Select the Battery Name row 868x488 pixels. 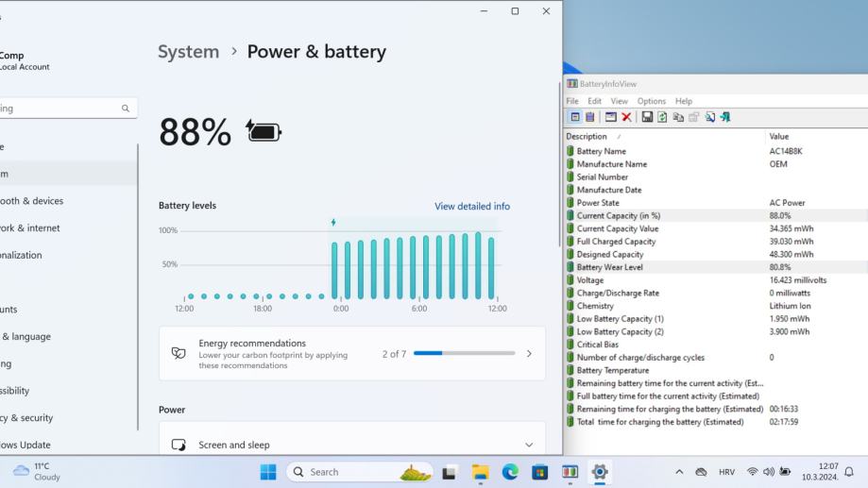[716, 151]
